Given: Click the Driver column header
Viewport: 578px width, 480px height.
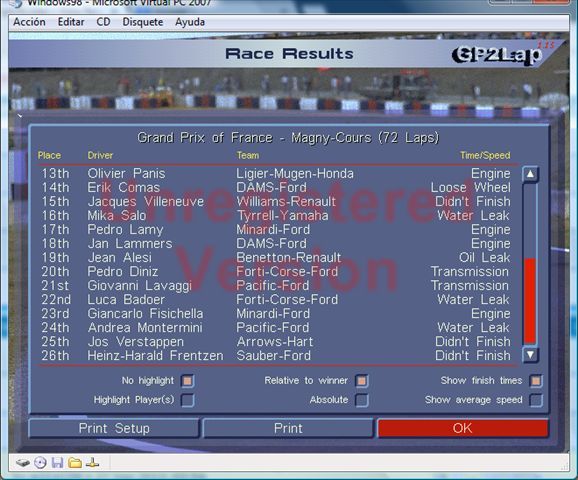Looking at the screenshot, I should point(100,155).
